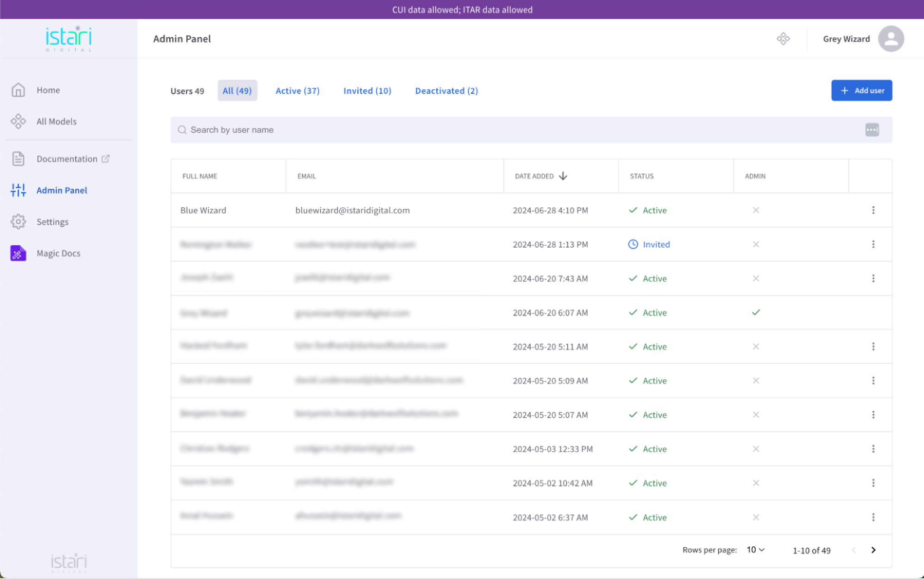Open Settings gear in sidebar
The image size is (924, 579).
click(18, 222)
